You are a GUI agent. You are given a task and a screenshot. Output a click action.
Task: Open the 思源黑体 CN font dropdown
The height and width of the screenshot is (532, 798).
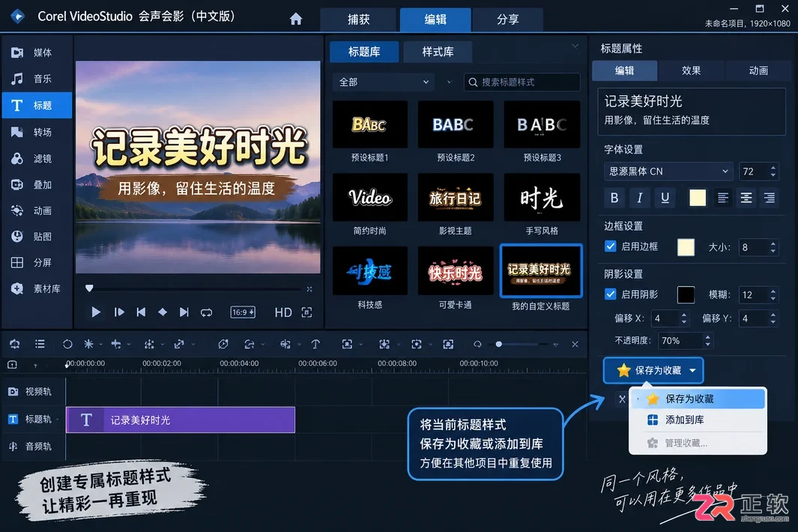[x=668, y=172]
